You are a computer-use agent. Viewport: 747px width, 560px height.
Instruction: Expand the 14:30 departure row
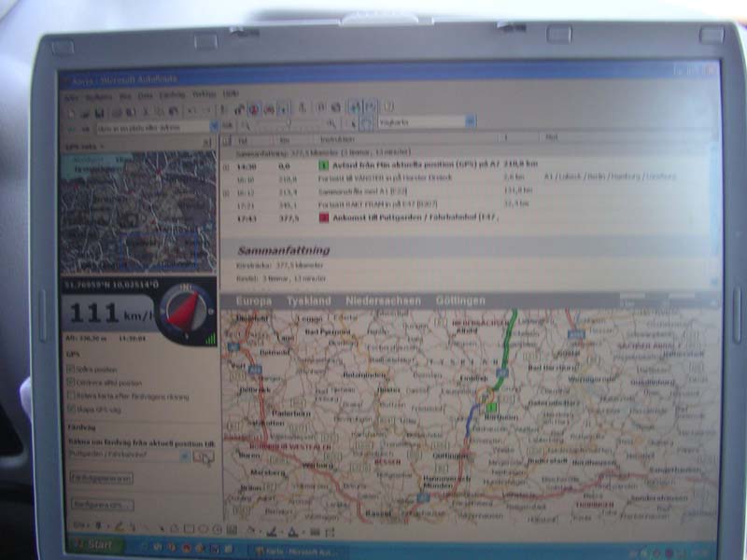coord(226,167)
